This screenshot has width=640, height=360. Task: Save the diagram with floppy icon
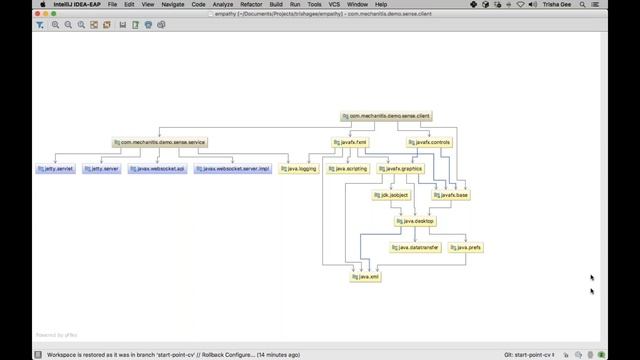(x=122, y=25)
